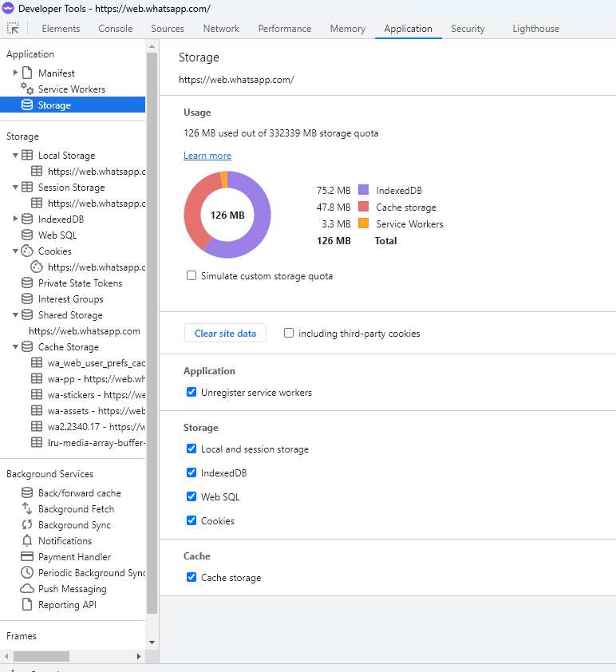Check including third-party cookies

(x=289, y=333)
